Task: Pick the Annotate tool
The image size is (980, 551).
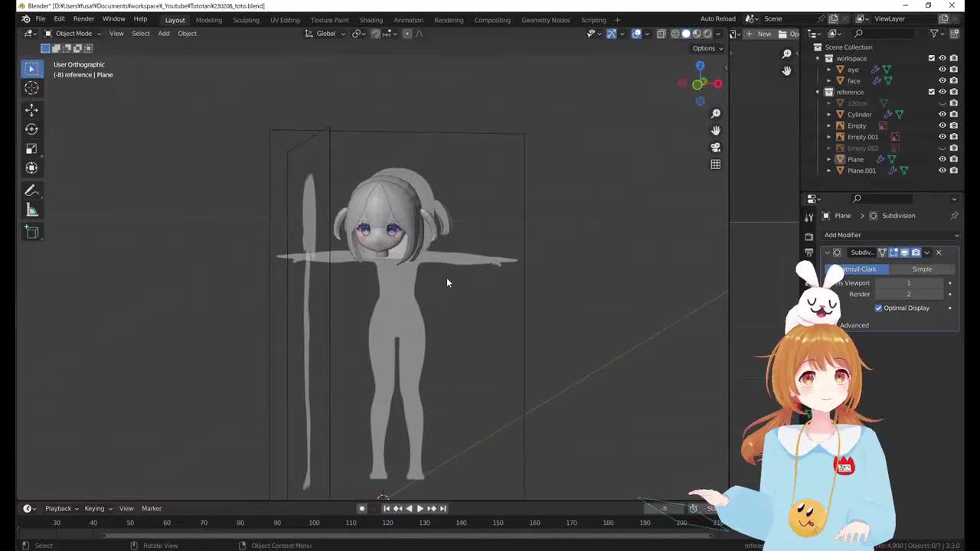Action: 31,191
